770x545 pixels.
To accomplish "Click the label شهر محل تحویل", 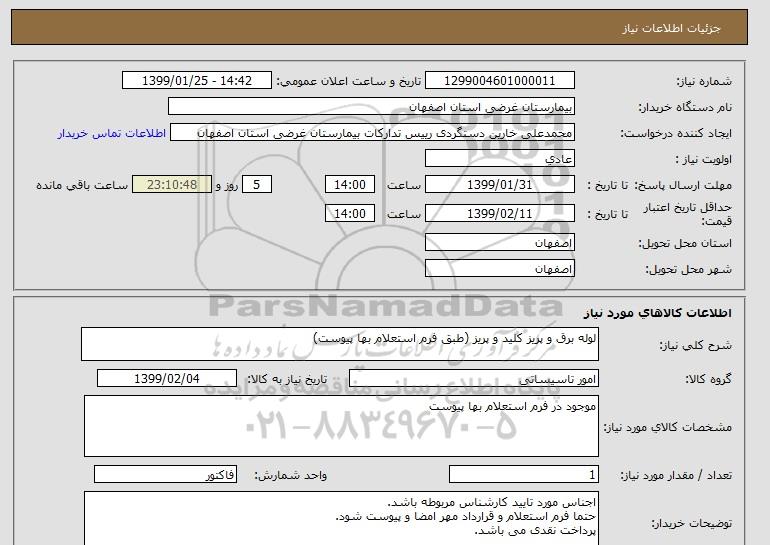I will tap(688, 269).
